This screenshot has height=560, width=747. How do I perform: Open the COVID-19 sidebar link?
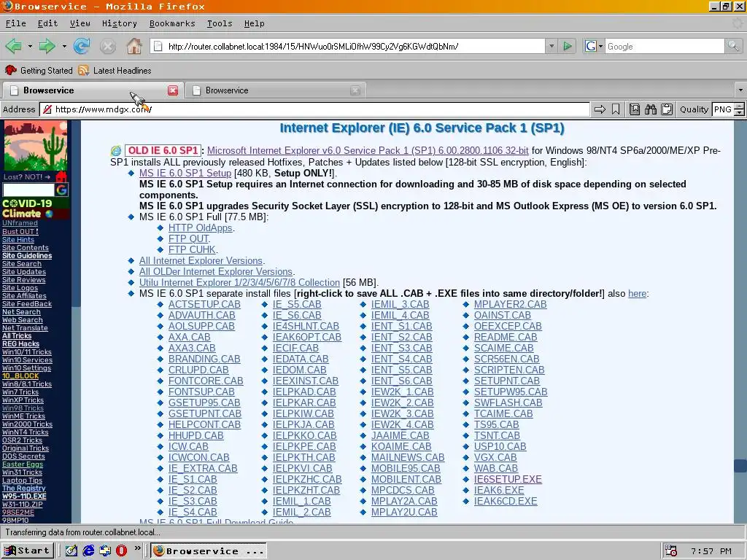[27, 203]
